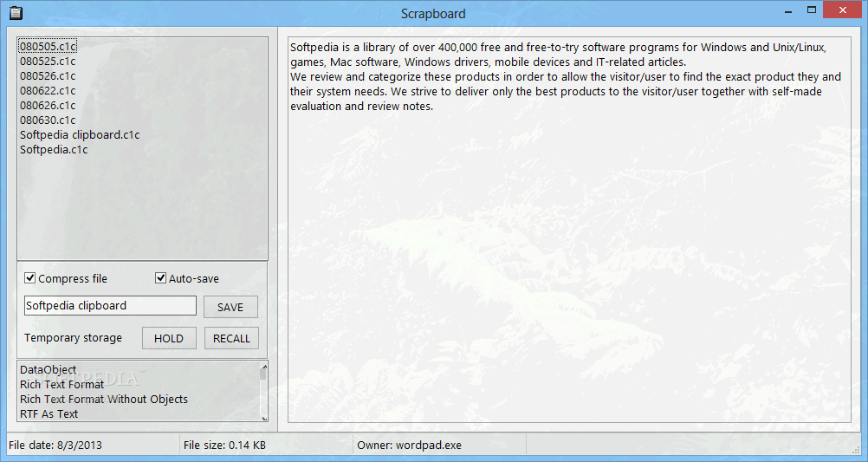Click the HOLD button
868x462 pixels.
(169, 338)
